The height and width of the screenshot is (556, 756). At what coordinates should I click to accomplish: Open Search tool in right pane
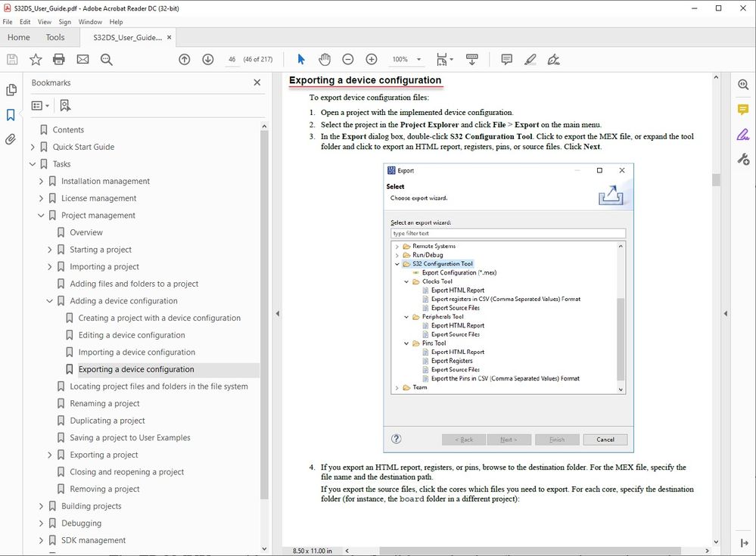[743, 85]
